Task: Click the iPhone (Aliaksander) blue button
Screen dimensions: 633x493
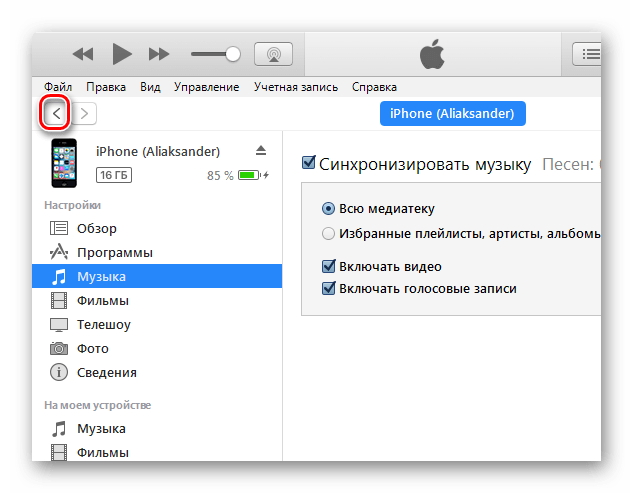Action: coord(453,113)
